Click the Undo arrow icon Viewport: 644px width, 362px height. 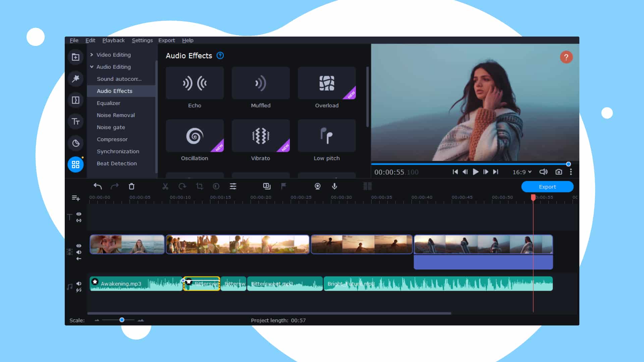click(98, 186)
